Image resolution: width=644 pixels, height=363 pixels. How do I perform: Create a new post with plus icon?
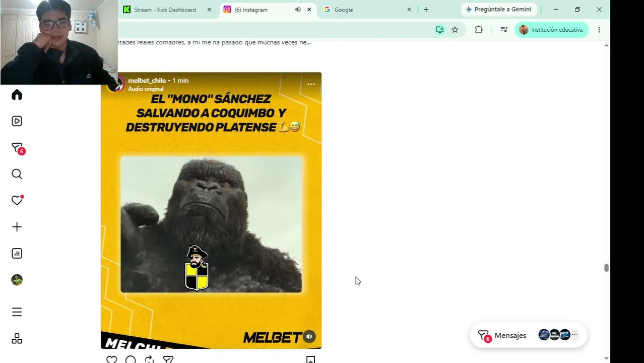17,227
